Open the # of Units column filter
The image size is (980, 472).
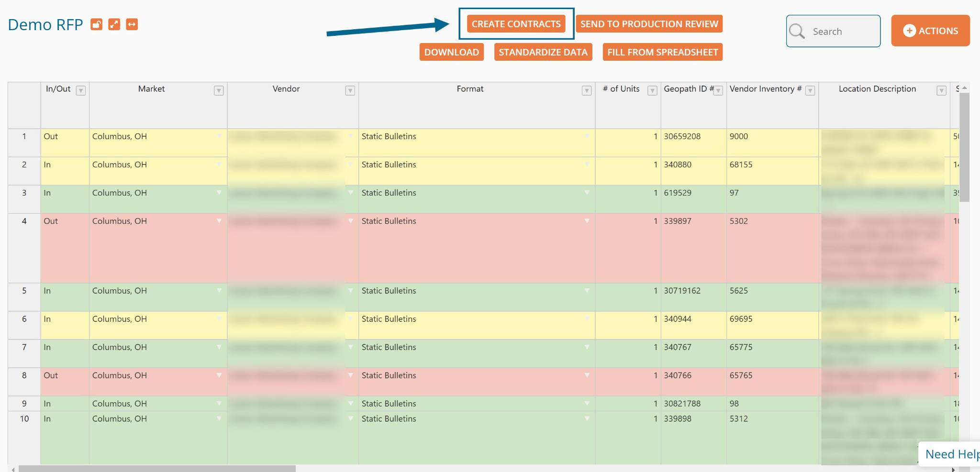click(652, 91)
